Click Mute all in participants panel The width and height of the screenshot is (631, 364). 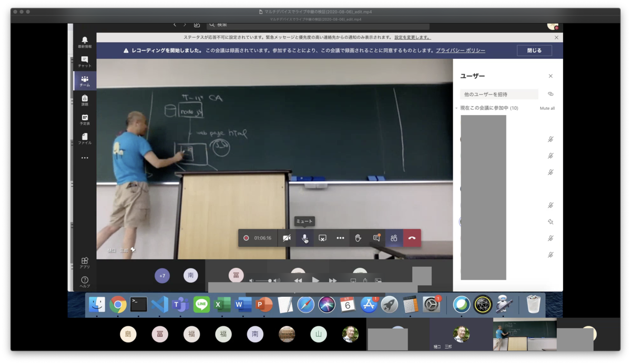point(547,108)
